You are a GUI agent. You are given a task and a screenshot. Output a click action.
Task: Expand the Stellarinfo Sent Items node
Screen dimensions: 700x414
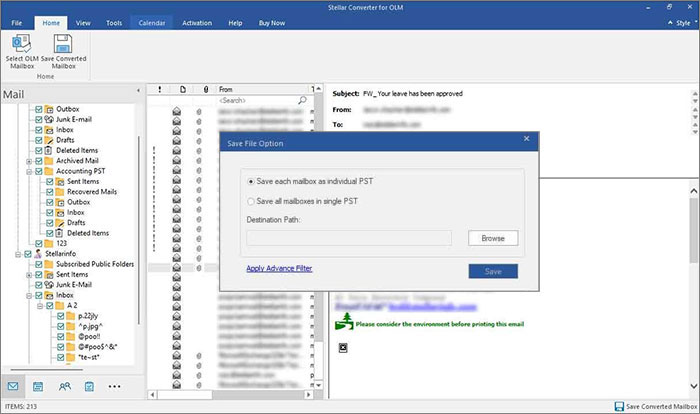tap(29, 275)
